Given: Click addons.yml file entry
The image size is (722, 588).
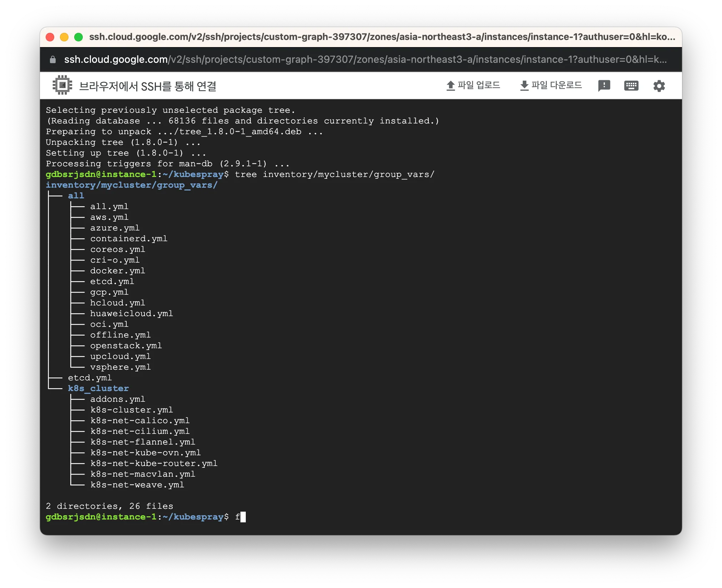Looking at the screenshot, I should point(117,399).
